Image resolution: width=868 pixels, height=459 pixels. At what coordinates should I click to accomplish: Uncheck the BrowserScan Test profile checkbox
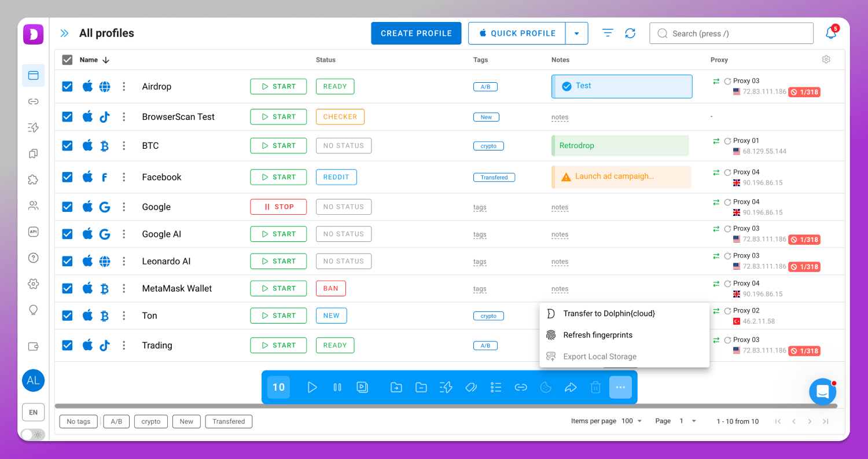click(x=67, y=116)
